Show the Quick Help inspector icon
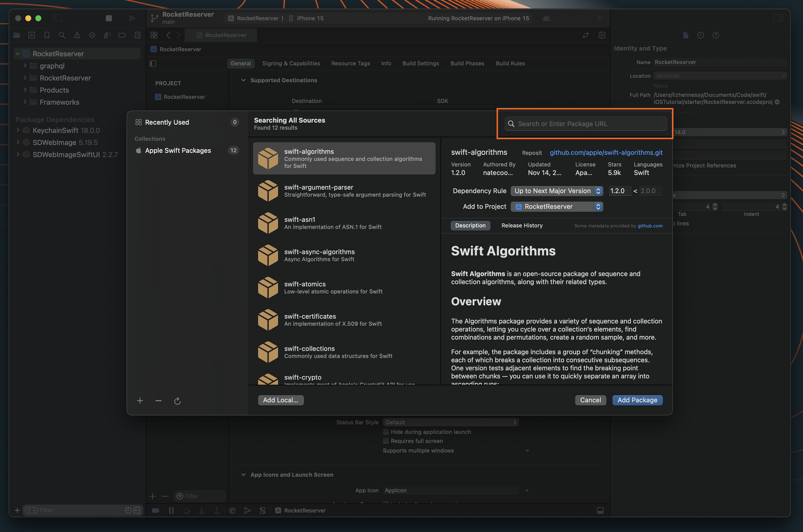Screen dimensions: 803x532 [716, 35]
